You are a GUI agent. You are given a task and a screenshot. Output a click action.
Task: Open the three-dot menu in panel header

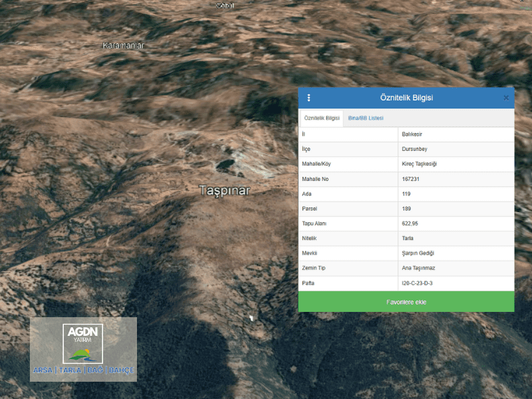309,98
